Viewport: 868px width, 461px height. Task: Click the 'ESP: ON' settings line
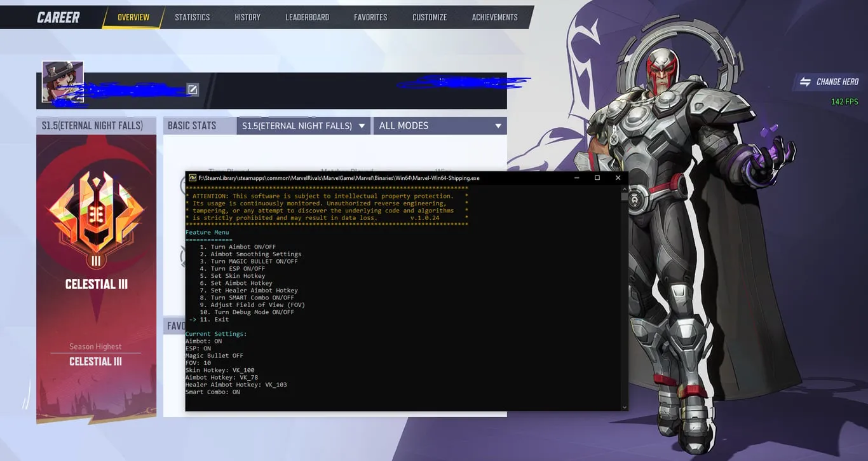(x=198, y=348)
